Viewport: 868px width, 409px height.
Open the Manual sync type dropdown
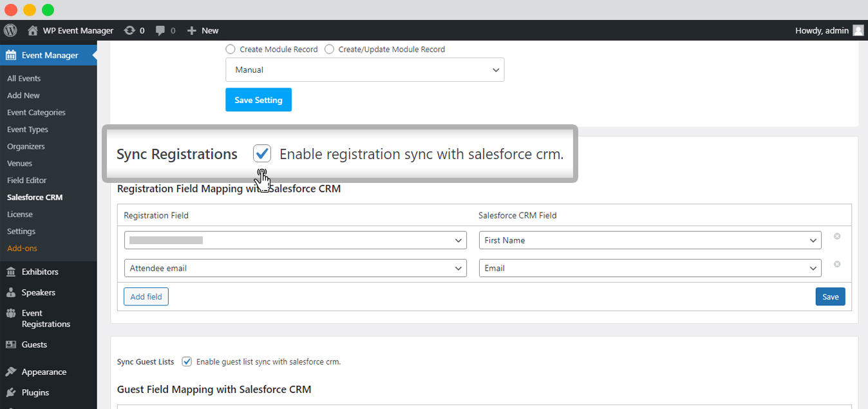click(x=365, y=70)
